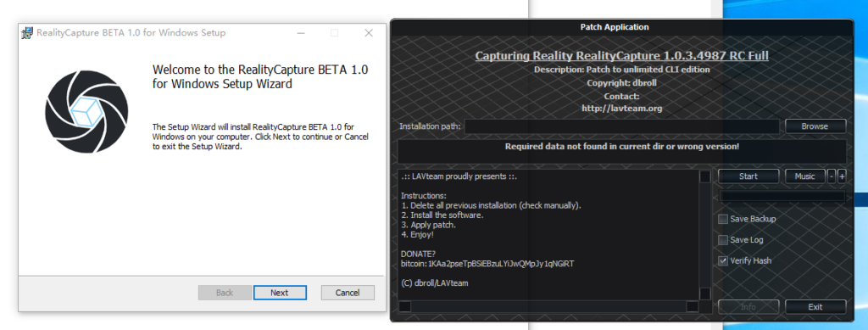Click the progress bar below Start
The width and height of the screenshot is (868, 330).
782,196
